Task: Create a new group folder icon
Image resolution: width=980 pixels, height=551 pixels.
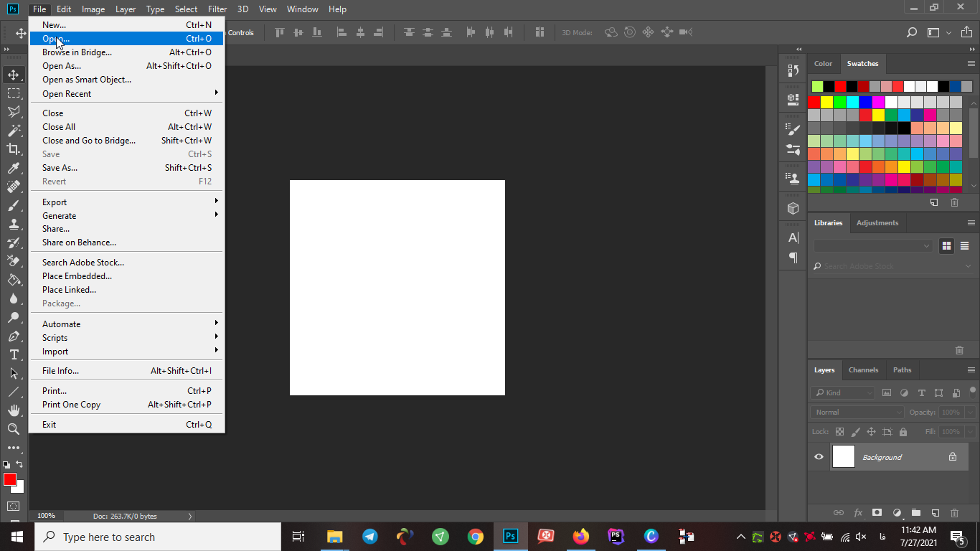Action: [916, 513]
